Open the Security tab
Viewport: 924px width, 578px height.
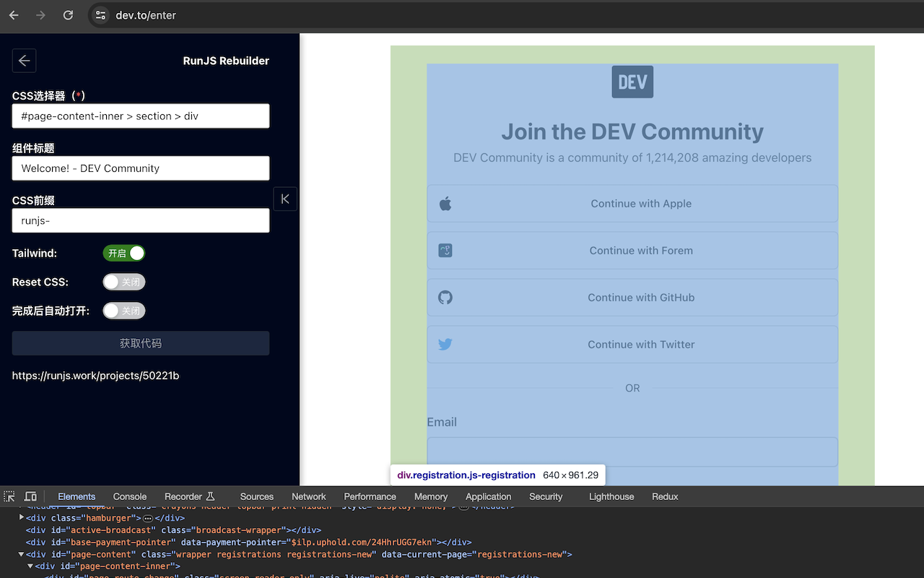(x=546, y=496)
